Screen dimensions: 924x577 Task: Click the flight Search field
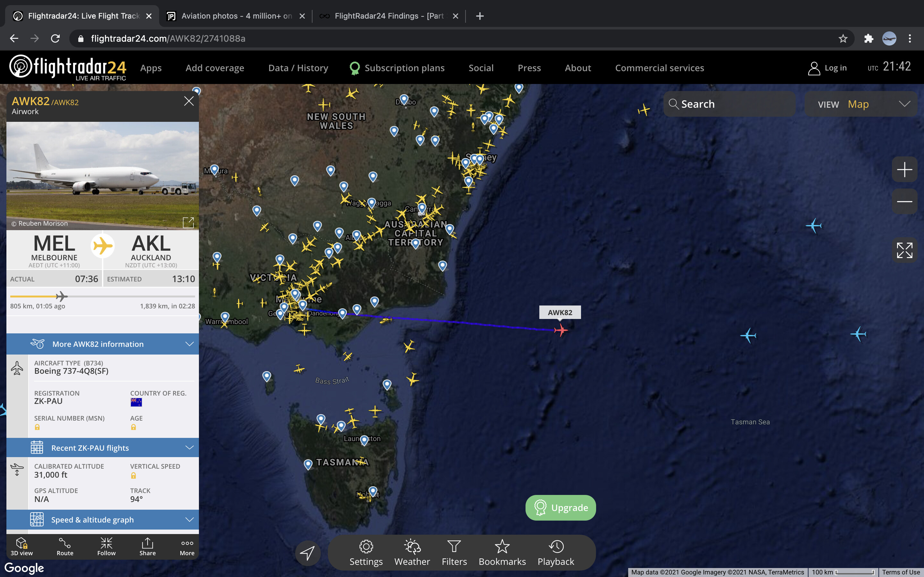click(729, 104)
